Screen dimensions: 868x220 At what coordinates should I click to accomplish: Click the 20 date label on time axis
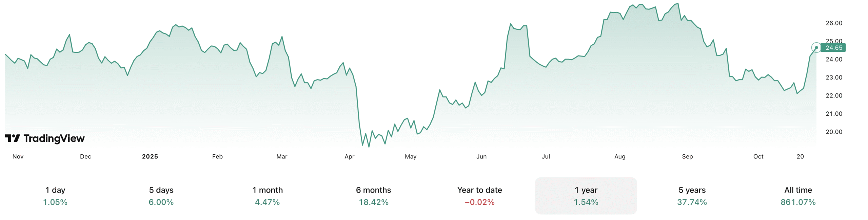pyautogui.click(x=800, y=156)
